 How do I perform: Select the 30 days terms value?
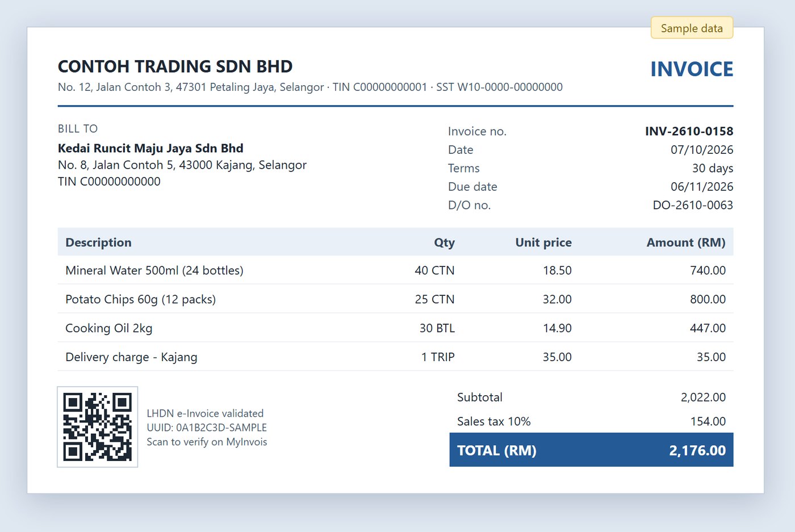[x=713, y=168]
